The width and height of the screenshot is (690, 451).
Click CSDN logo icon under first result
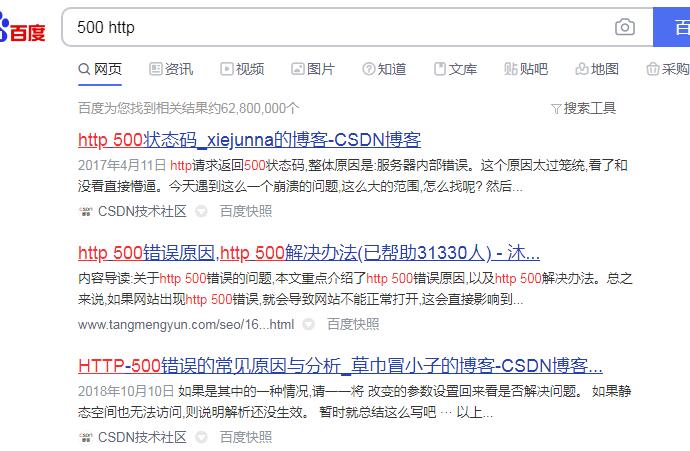pos(85,212)
